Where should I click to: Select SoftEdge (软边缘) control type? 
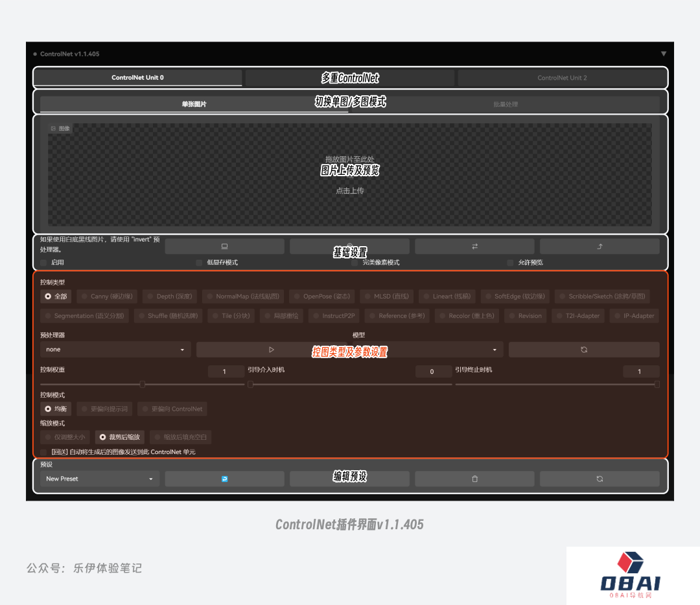coord(515,296)
